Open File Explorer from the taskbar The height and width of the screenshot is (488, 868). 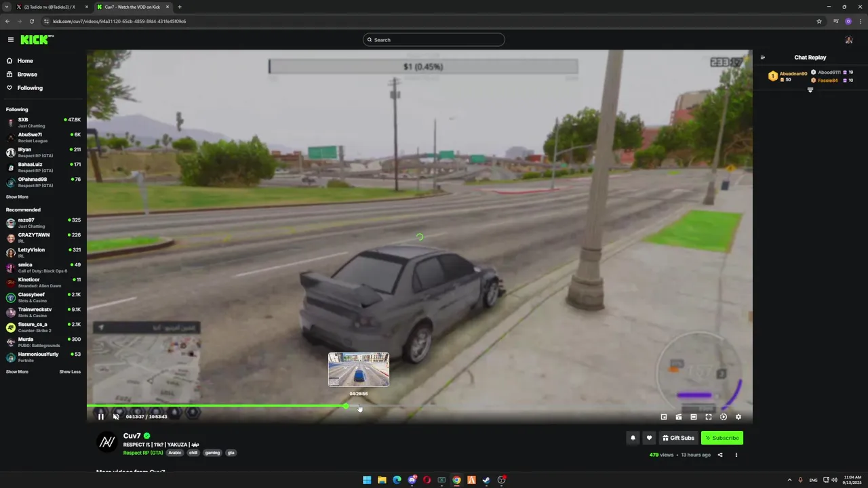382,480
